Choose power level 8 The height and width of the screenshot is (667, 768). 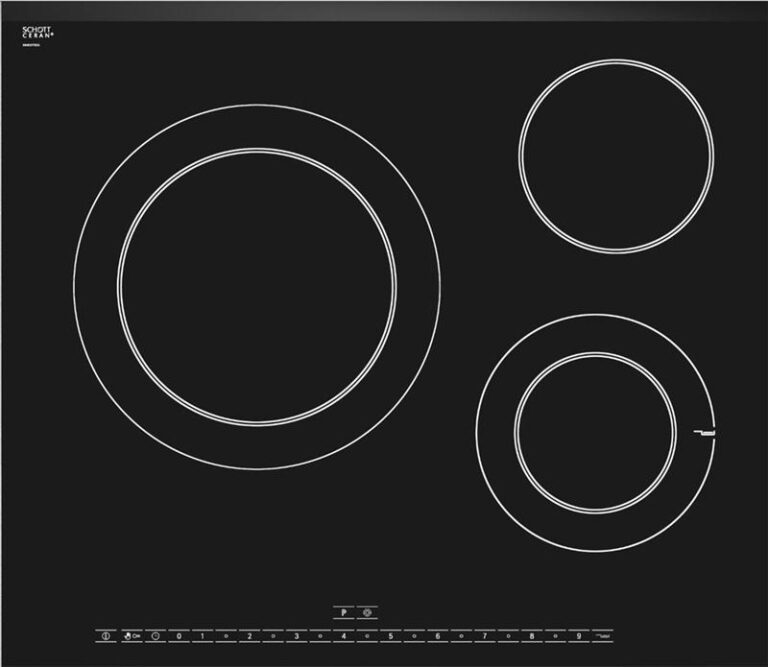[x=531, y=636]
